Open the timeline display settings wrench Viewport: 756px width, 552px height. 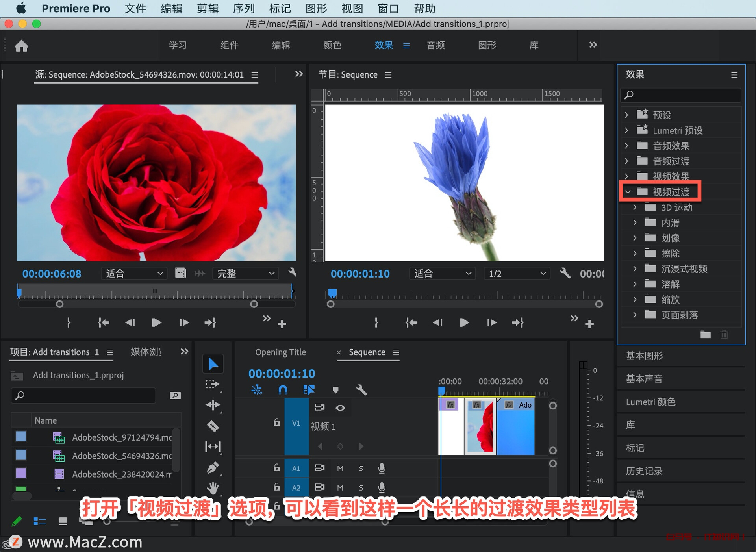coord(362,390)
